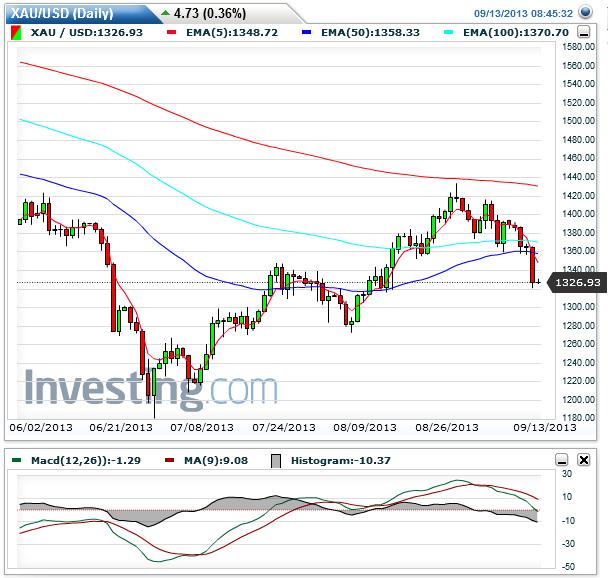This screenshot has width=608, height=578.
Task: Close the MACD indicator panel
Action: tap(584, 460)
